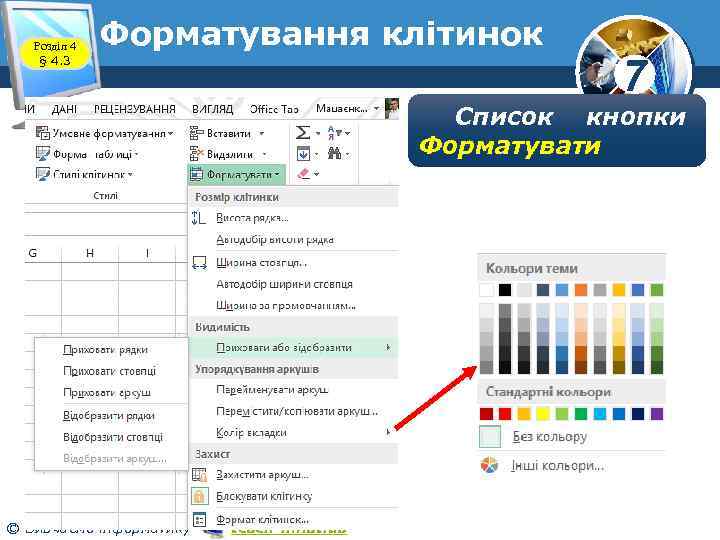Click column H header
The height and width of the screenshot is (540, 720).
point(90,253)
